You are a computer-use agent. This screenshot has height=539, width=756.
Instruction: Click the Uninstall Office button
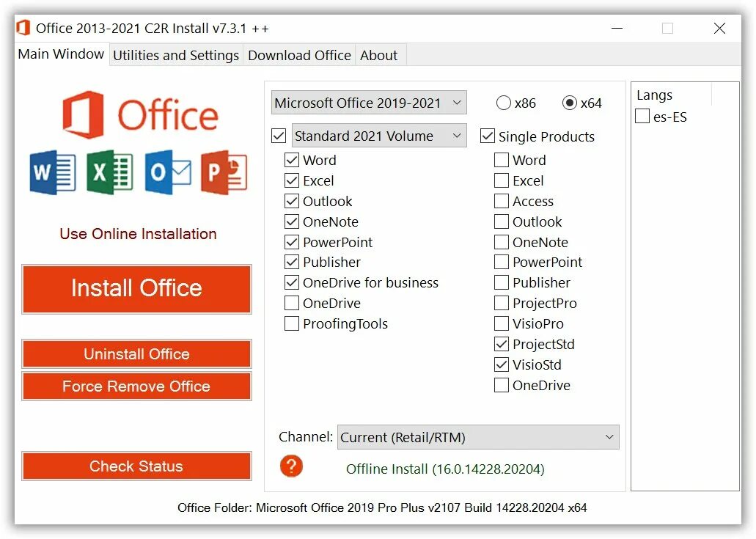136,354
